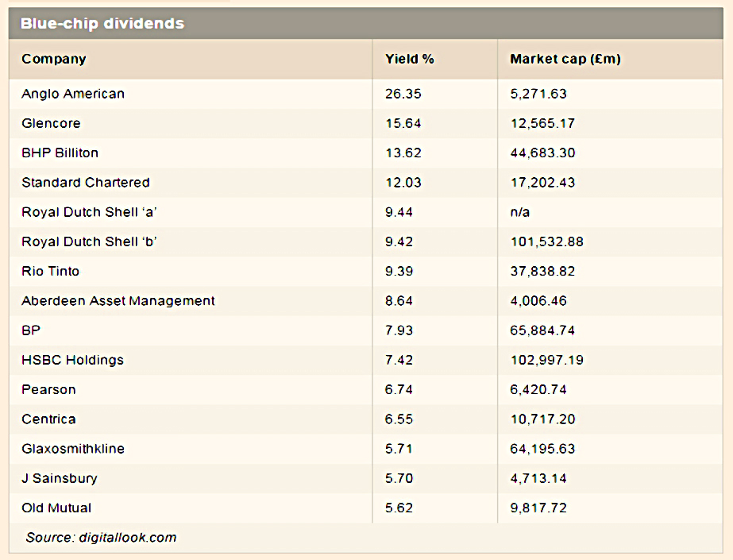Click the market cap value 17,202.43
The image size is (733, 560).
(x=542, y=183)
